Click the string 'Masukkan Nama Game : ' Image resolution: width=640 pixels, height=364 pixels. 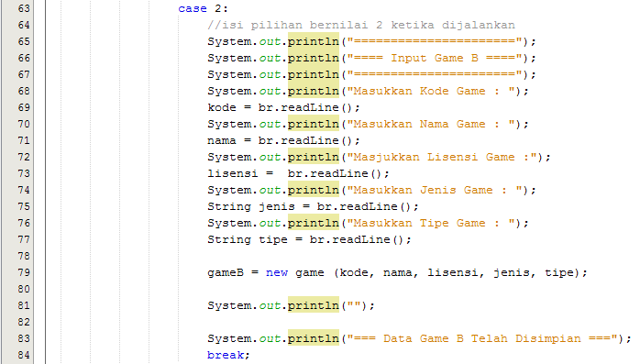431,124
